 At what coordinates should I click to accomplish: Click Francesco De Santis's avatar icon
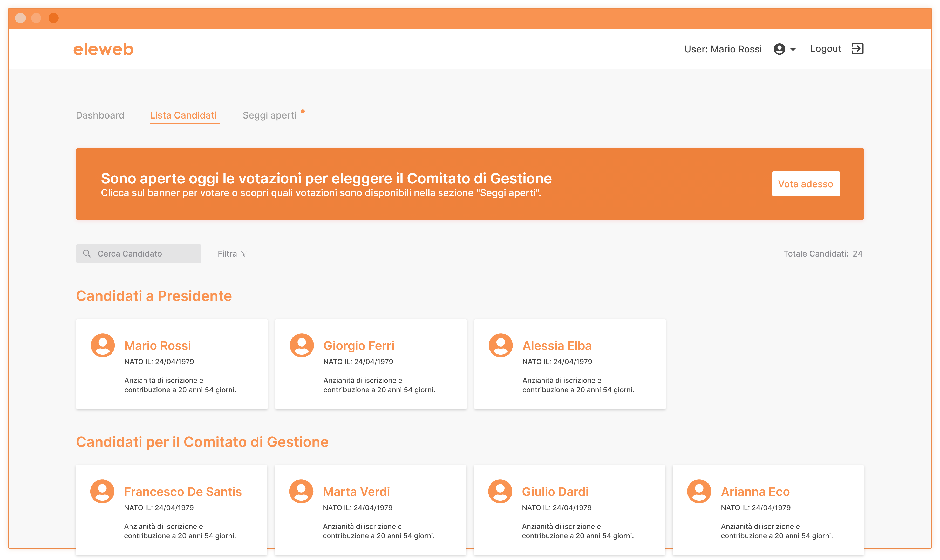(x=102, y=491)
